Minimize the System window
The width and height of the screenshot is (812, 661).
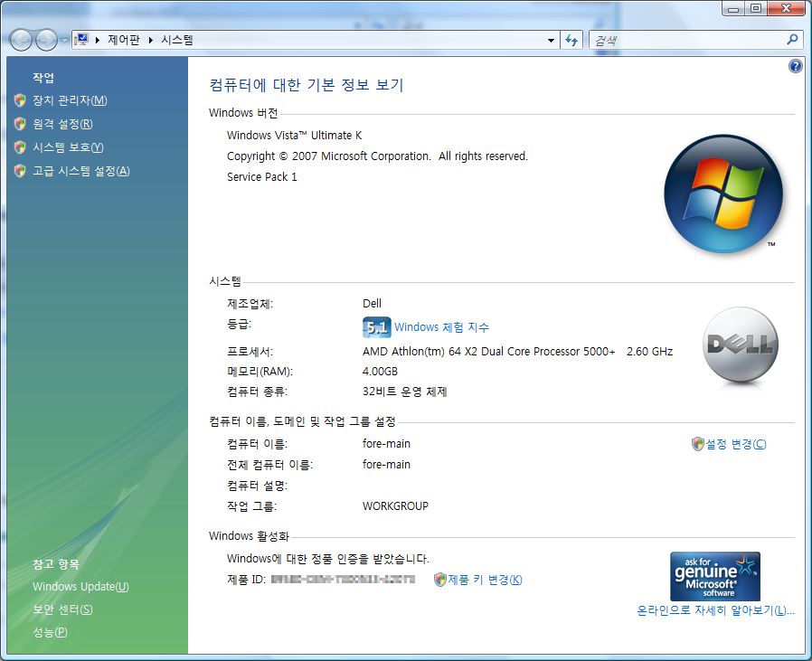click(x=733, y=9)
